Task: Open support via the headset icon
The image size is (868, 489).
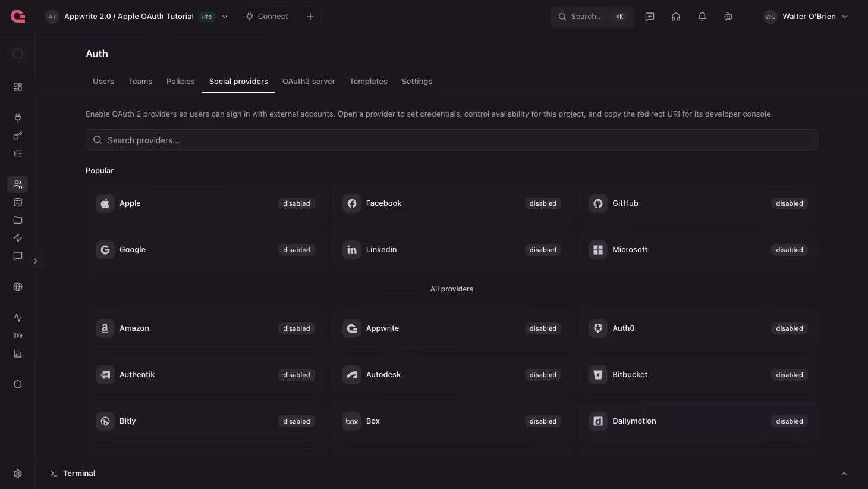Action: pyautogui.click(x=676, y=17)
